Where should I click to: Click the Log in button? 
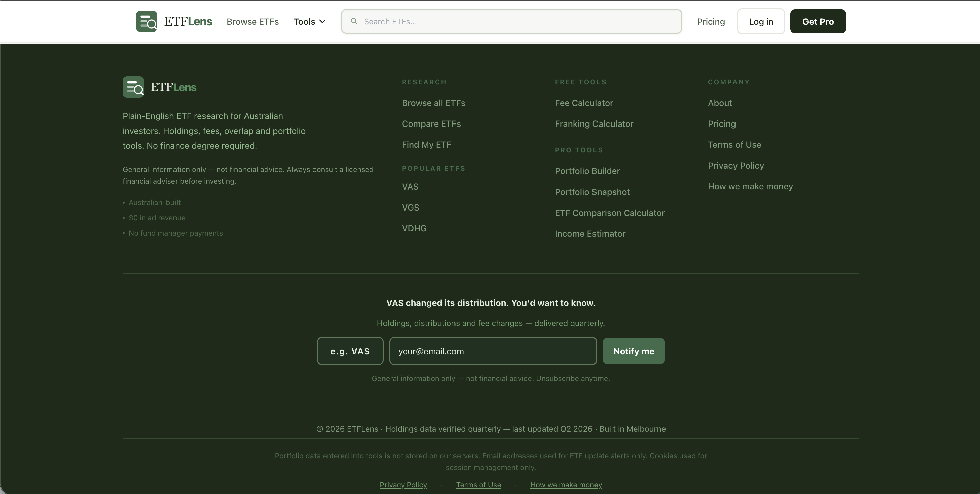[761, 22]
